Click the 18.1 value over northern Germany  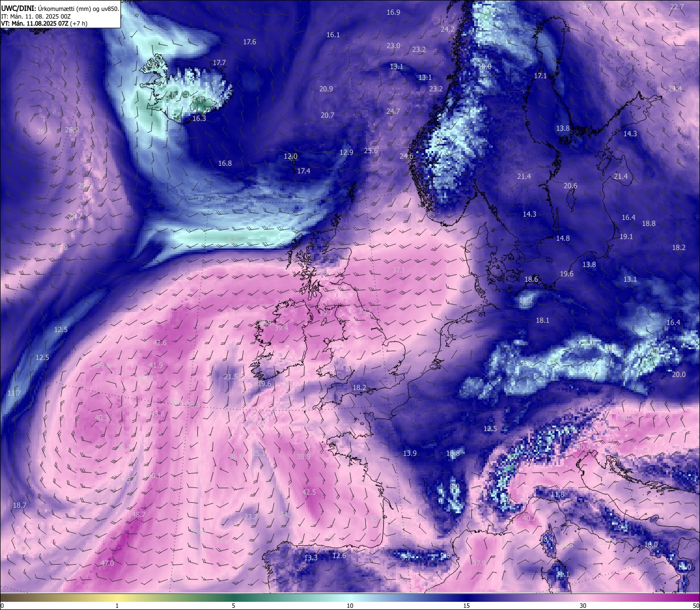pos(542,320)
